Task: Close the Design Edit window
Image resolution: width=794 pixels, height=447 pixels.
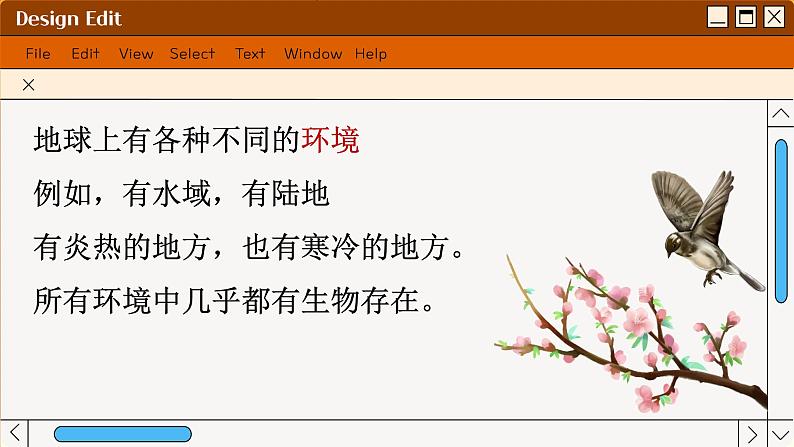Action: coord(774,17)
